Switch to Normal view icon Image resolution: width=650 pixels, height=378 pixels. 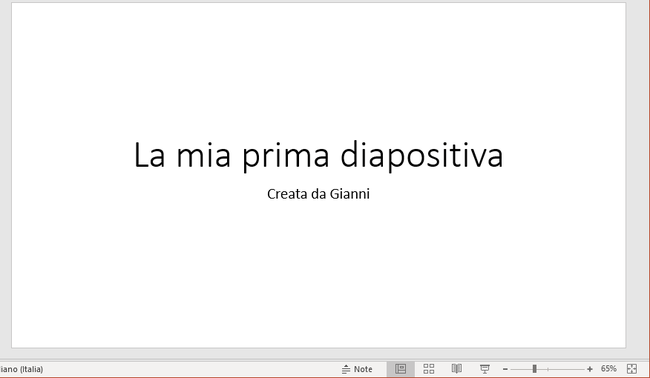(400, 369)
